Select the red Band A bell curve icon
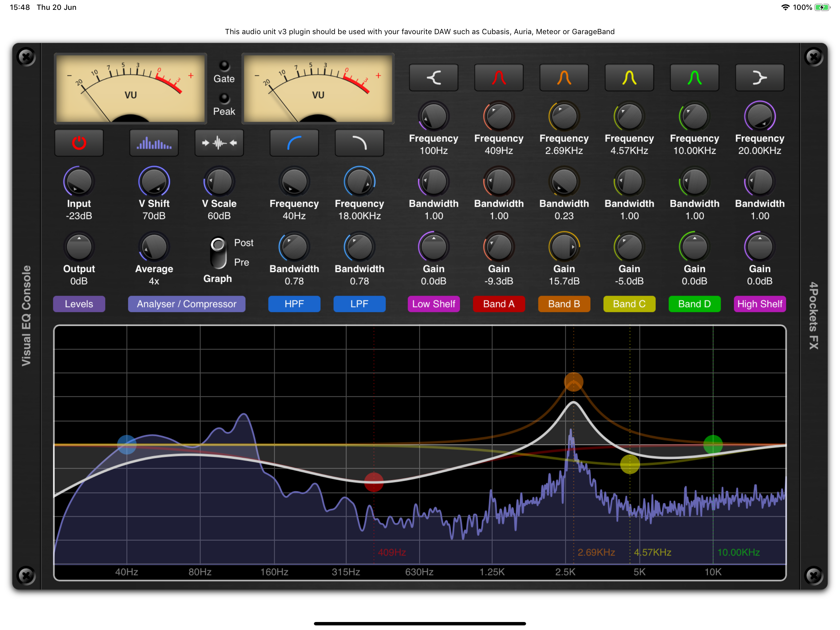 499,77
